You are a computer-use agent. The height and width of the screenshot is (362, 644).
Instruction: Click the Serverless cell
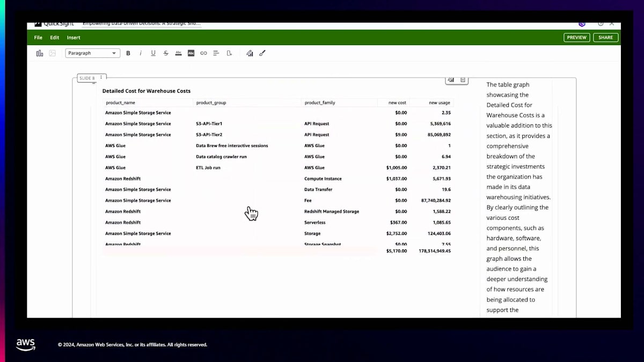point(315,223)
